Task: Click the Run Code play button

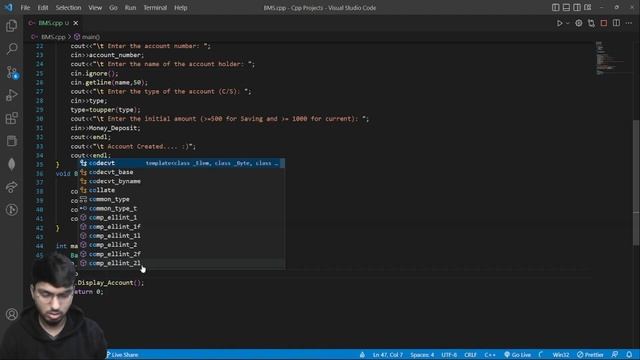Action: [x=560, y=23]
